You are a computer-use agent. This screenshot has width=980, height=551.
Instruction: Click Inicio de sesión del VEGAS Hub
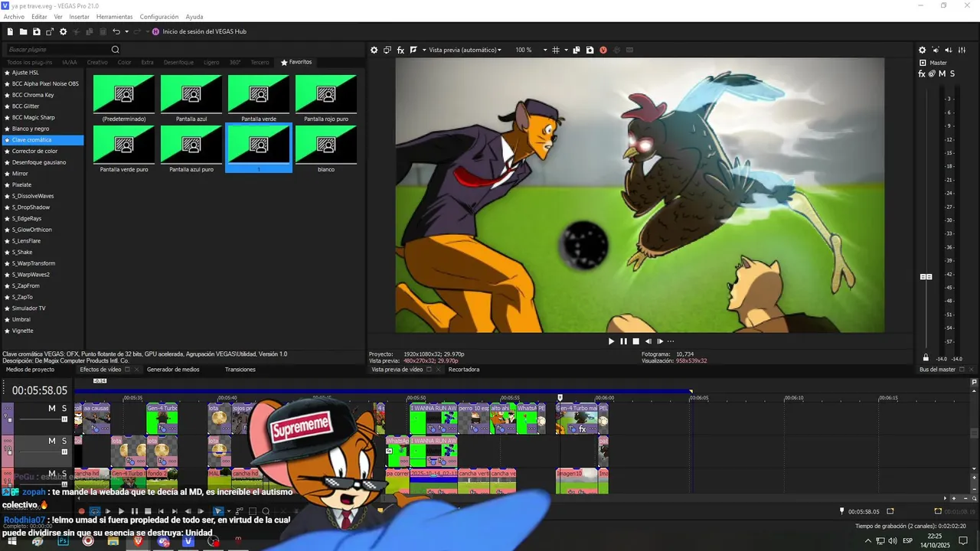click(x=204, y=31)
